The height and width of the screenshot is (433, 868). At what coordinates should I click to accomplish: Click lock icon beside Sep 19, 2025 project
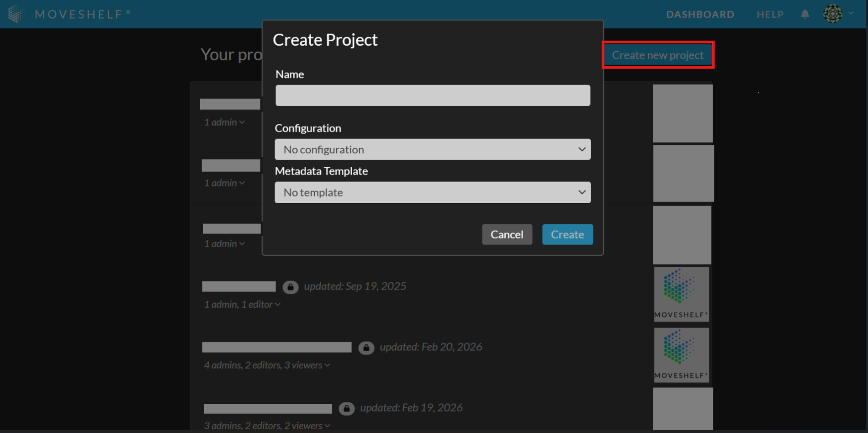pos(290,287)
